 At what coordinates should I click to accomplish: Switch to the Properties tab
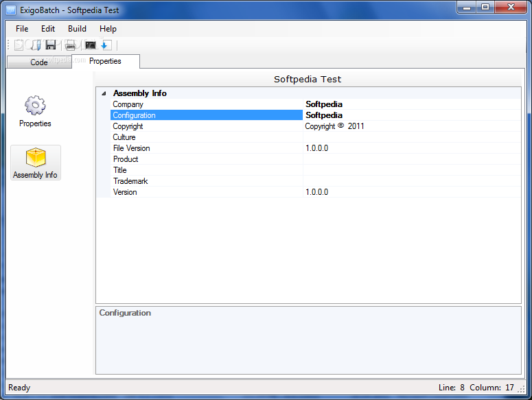(x=106, y=61)
